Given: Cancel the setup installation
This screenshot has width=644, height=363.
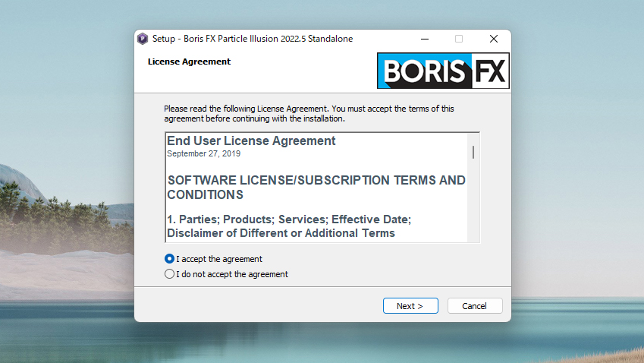Looking at the screenshot, I should click(475, 306).
